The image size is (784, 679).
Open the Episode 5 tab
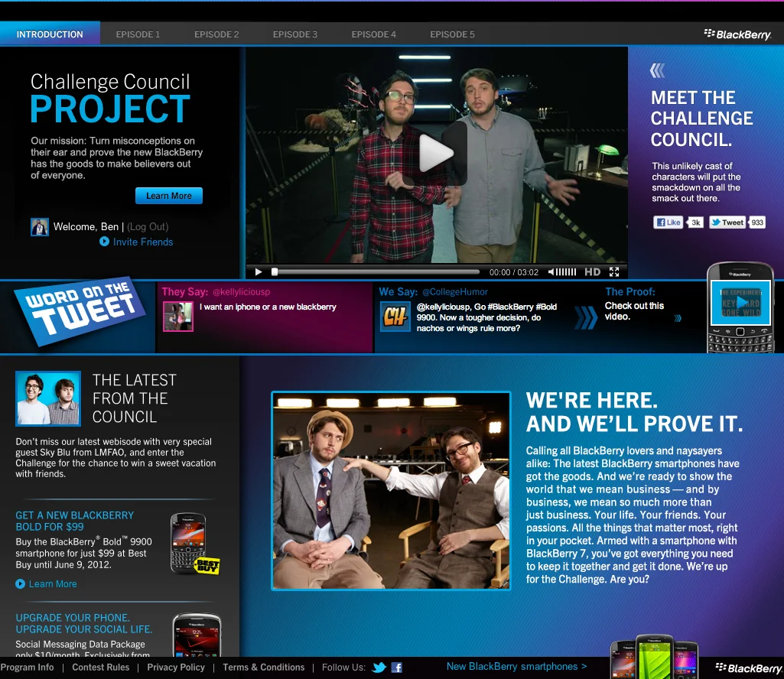(453, 34)
